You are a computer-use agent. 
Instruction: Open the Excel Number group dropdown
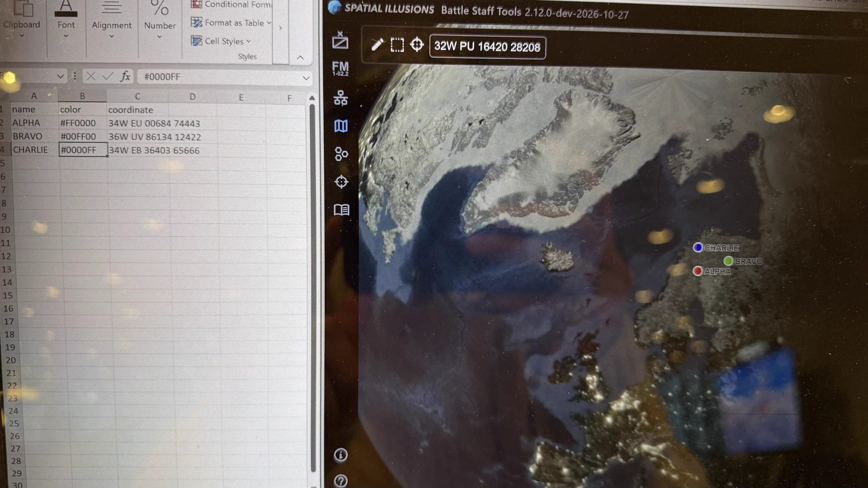(x=159, y=37)
